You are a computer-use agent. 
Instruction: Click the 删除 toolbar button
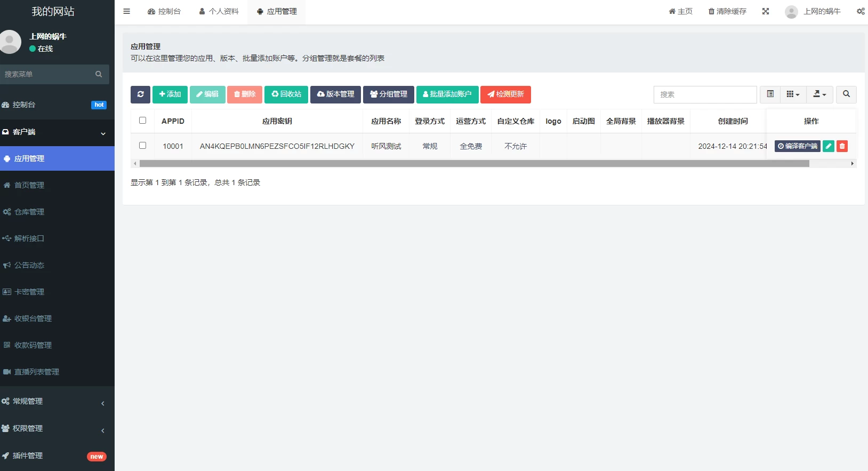pos(245,94)
